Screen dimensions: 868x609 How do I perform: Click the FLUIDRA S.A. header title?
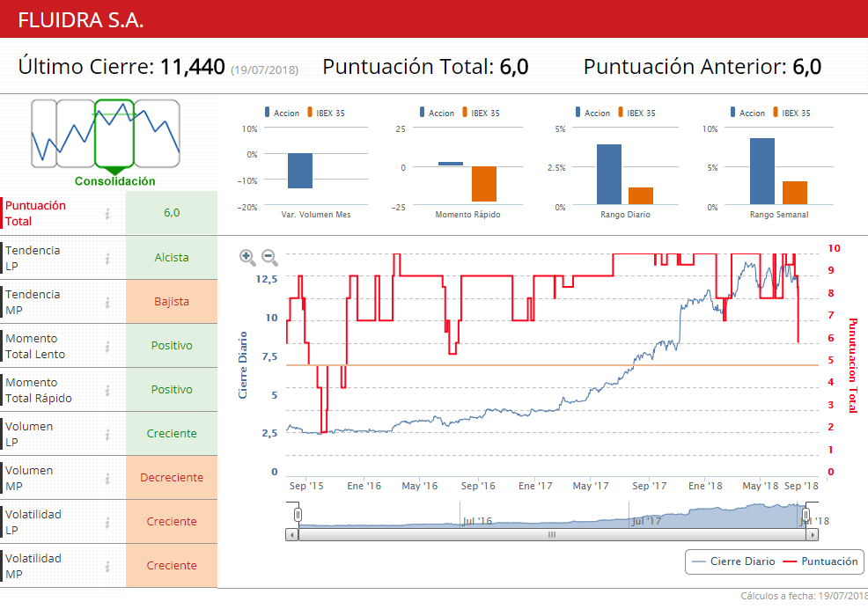81,20
